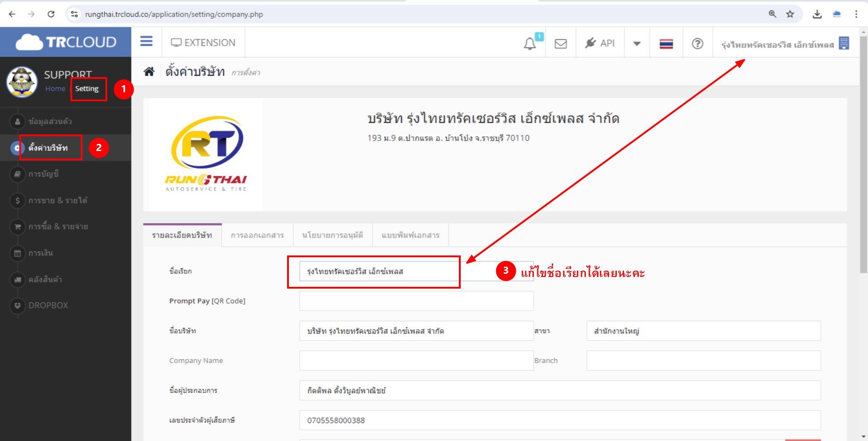Viewport: 868px width, 441px height.
Task: Click the SUPPORT user avatar
Action: coord(22,82)
